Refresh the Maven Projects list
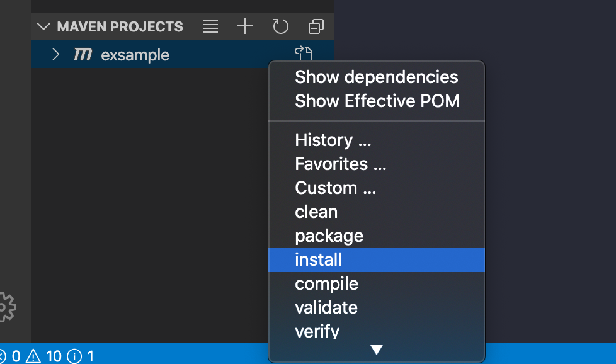616x364 pixels. tap(280, 26)
